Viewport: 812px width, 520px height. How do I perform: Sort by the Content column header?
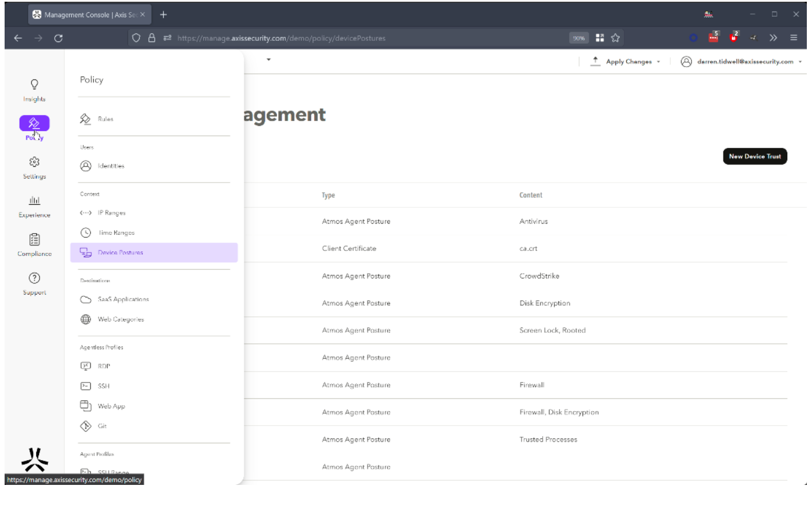531,196
